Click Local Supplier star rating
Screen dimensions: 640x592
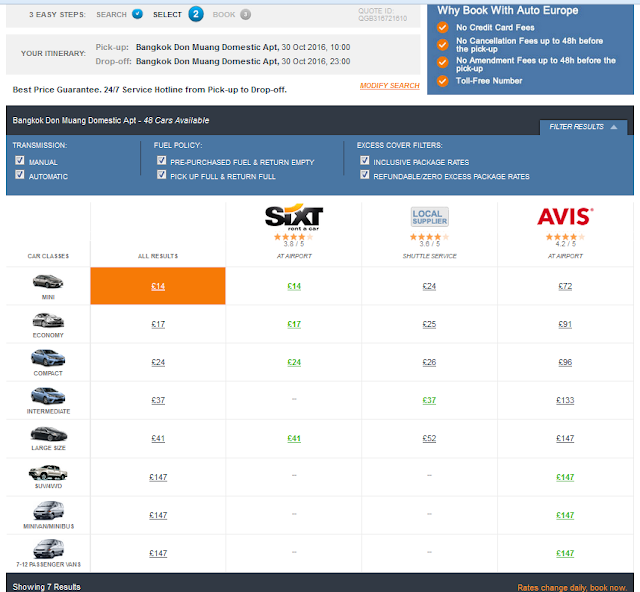(429, 237)
